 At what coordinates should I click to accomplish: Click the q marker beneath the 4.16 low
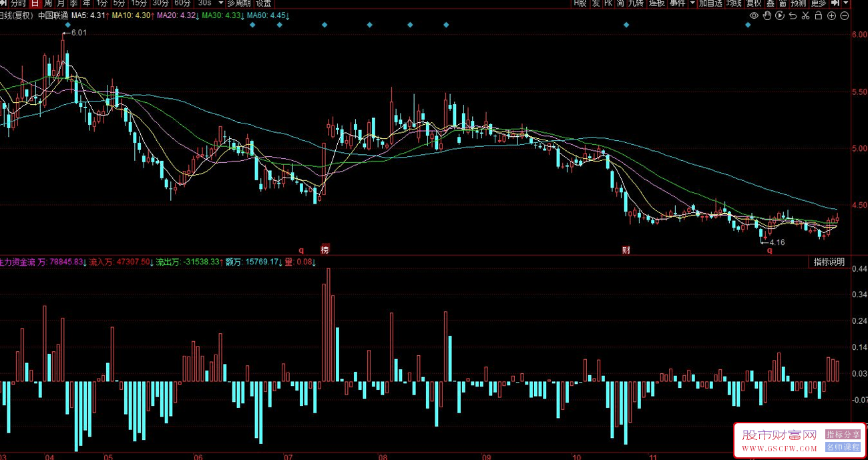pos(769,251)
